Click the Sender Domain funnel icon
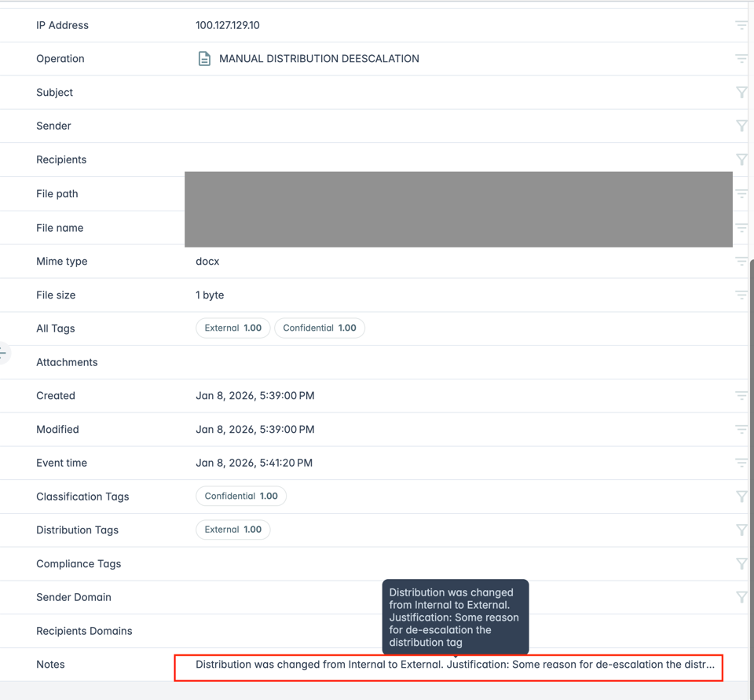Image resolution: width=754 pixels, height=700 pixels. click(741, 597)
